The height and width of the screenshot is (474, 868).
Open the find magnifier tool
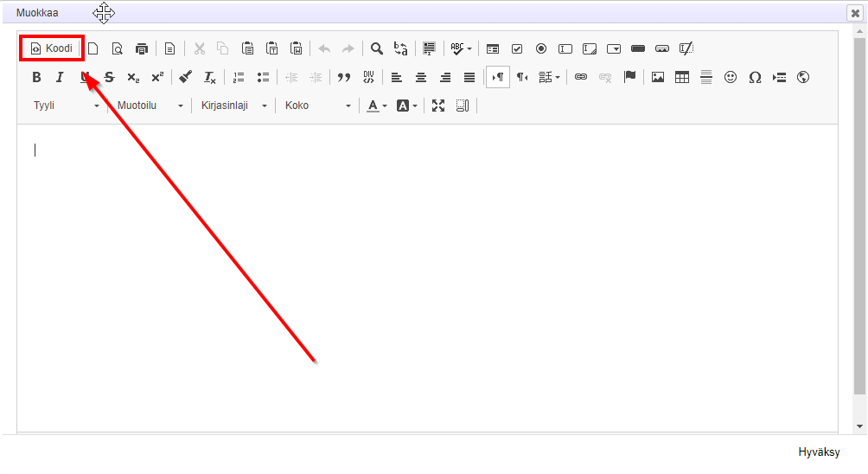pyautogui.click(x=377, y=48)
